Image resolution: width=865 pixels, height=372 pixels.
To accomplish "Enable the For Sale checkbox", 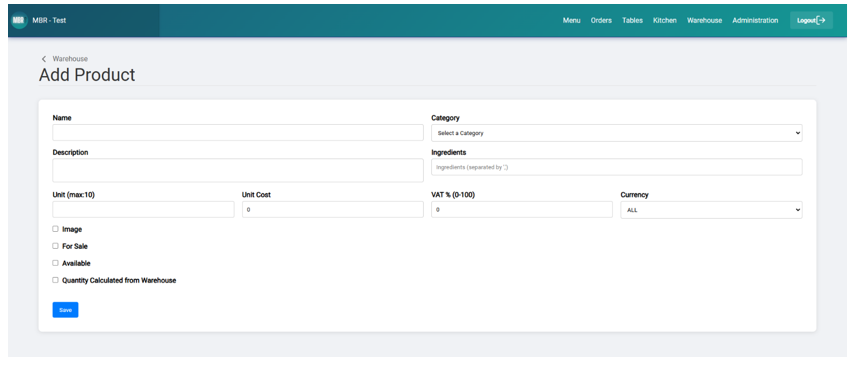I will click(55, 246).
